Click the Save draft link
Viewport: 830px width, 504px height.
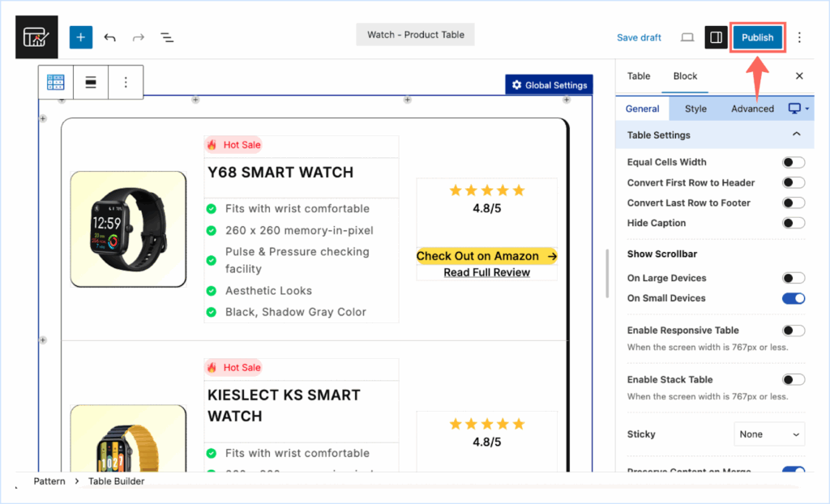(639, 37)
